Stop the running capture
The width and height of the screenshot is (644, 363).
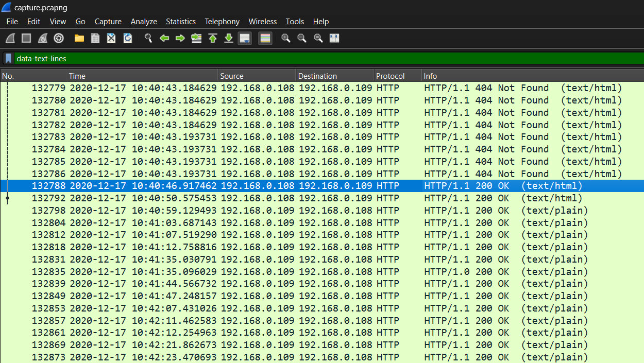pyautogui.click(x=26, y=38)
